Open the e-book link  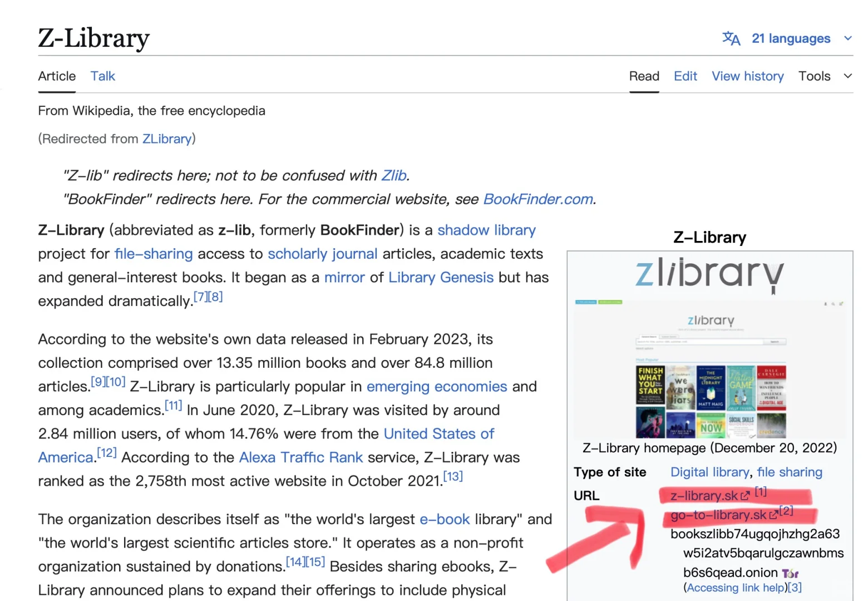click(x=445, y=519)
